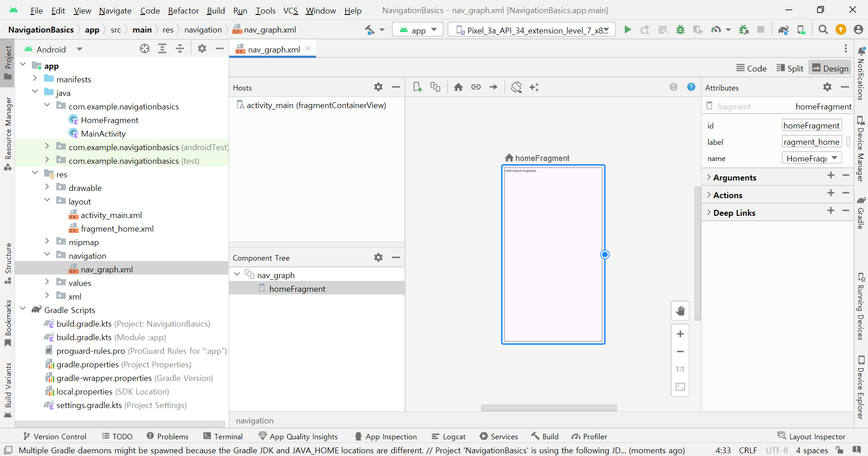Image resolution: width=868 pixels, height=456 pixels.
Task: Click the id input field
Action: coord(812,125)
